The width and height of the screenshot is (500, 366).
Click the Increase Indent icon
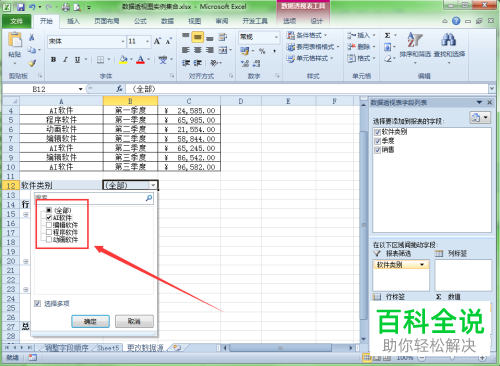point(198,63)
